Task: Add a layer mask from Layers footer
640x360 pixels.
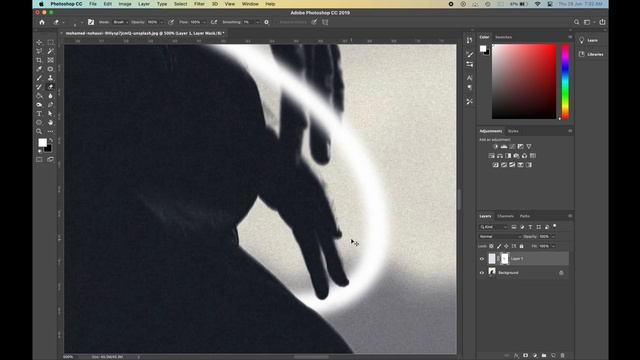Action: 525,356
